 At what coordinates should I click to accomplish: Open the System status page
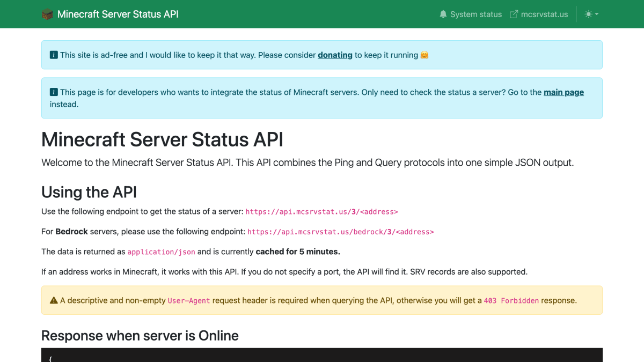[471, 14]
